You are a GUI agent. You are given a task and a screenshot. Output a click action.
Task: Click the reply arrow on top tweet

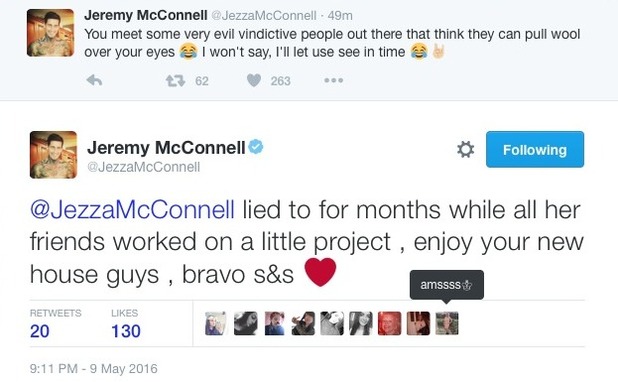pos(94,80)
